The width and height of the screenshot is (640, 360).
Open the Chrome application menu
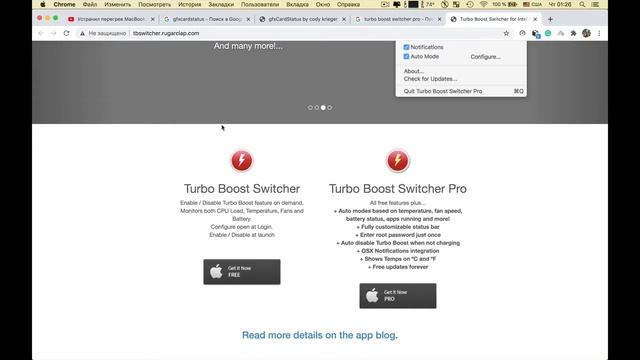pyautogui.click(x=64, y=4)
